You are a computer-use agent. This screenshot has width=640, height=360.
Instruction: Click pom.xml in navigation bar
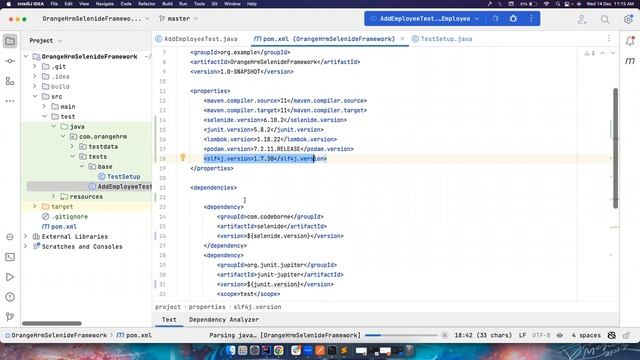click(134, 335)
